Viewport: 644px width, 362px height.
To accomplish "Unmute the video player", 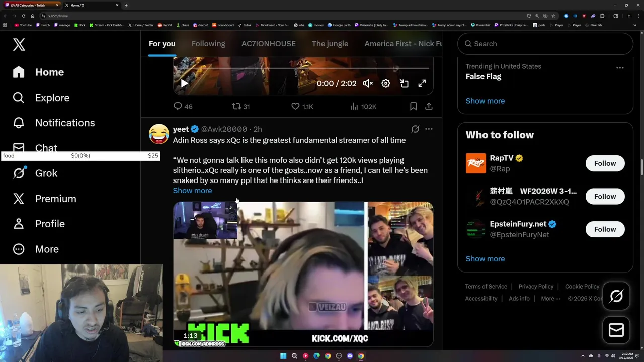I will tap(368, 84).
